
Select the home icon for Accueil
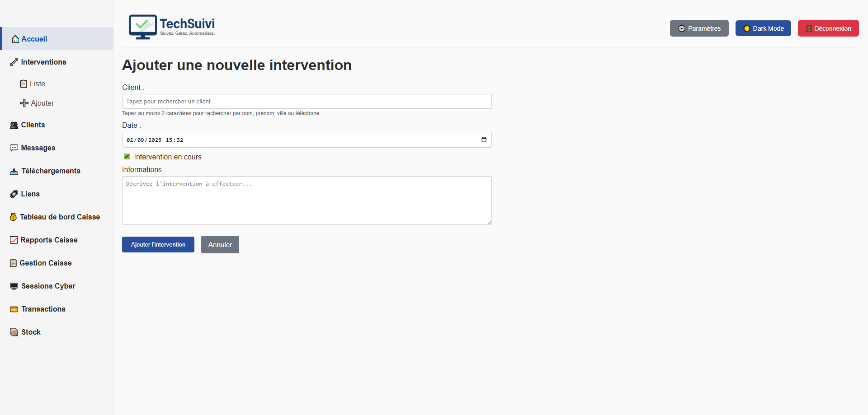[14, 39]
